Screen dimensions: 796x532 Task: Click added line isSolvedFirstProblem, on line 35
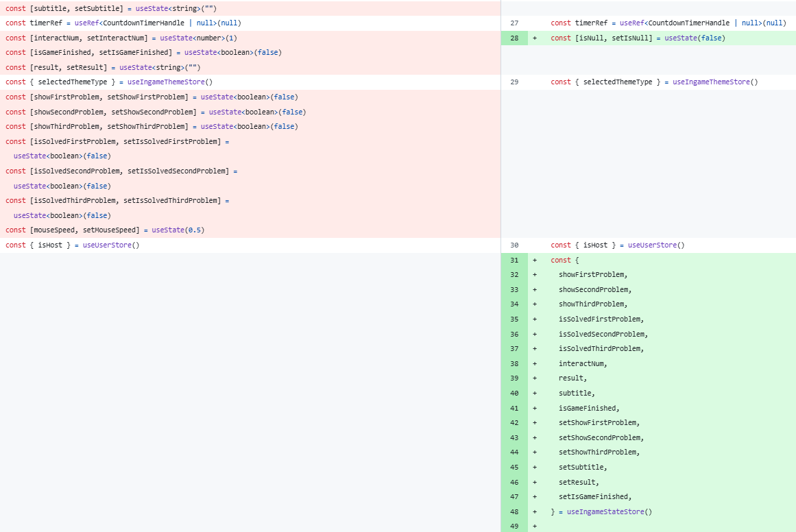pyautogui.click(x=601, y=319)
